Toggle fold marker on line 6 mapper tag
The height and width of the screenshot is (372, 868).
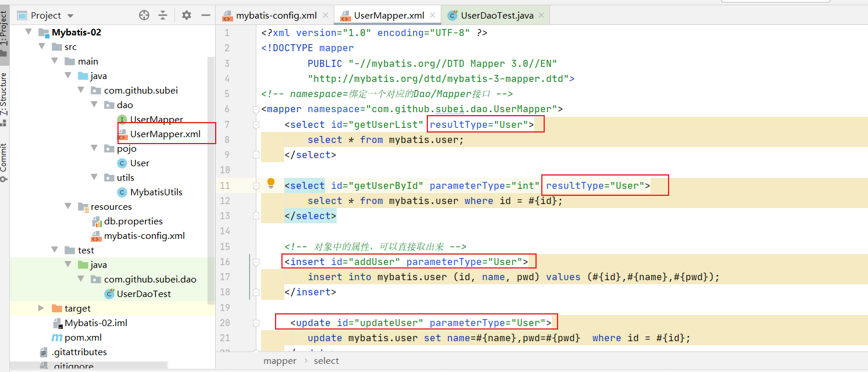coord(256,109)
